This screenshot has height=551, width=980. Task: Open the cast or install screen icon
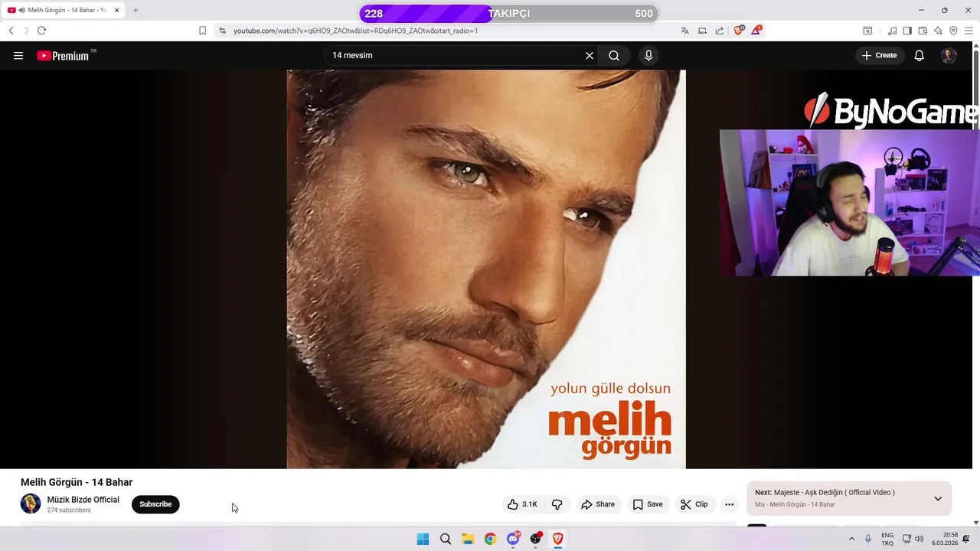point(702,31)
